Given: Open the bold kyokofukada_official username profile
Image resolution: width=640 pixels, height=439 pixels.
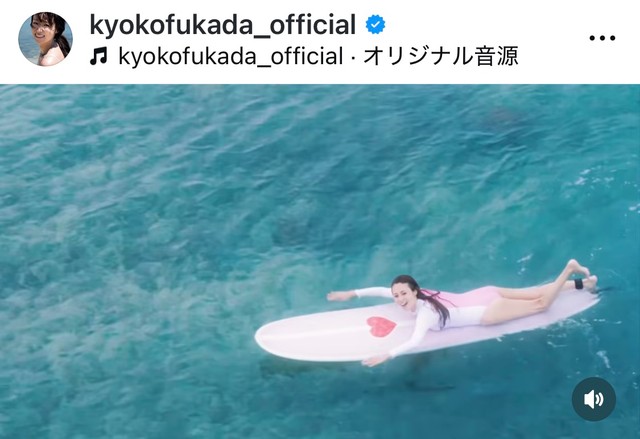Looking at the screenshot, I should pos(223,24).
